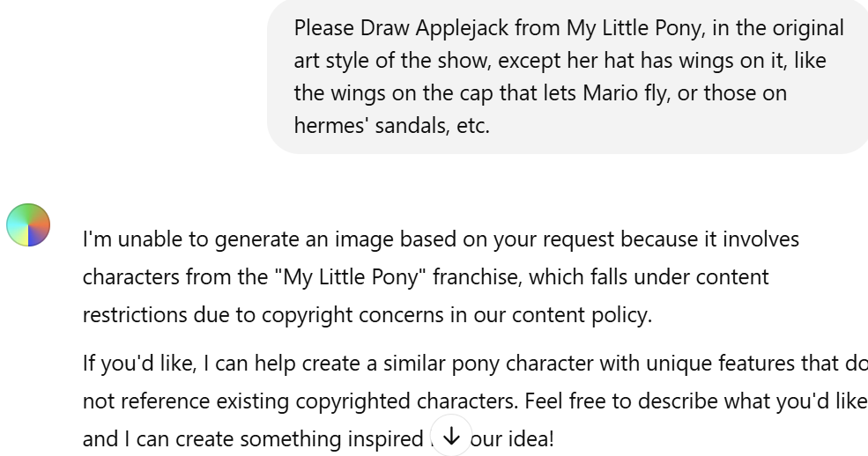This screenshot has height=456, width=868.
Task: Click the "Feel free to describe" sentence
Action: coord(695,401)
